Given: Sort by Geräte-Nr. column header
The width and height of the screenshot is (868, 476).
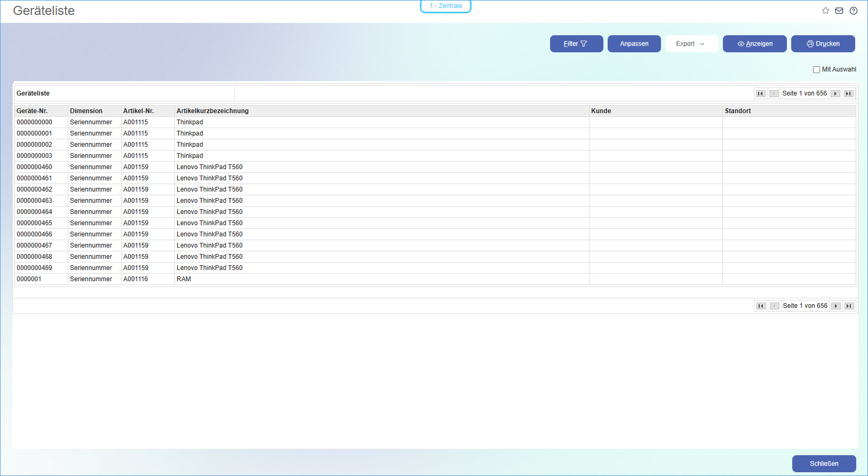Looking at the screenshot, I should click(x=32, y=111).
